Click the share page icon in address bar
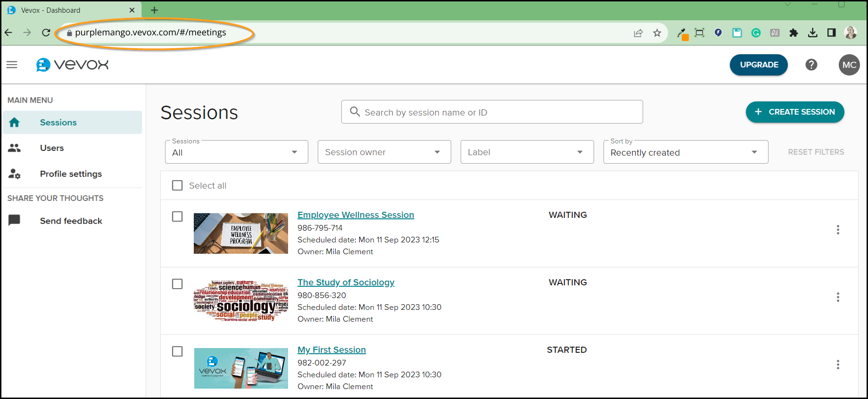The height and width of the screenshot is (399, 868). tap(638, 33)
